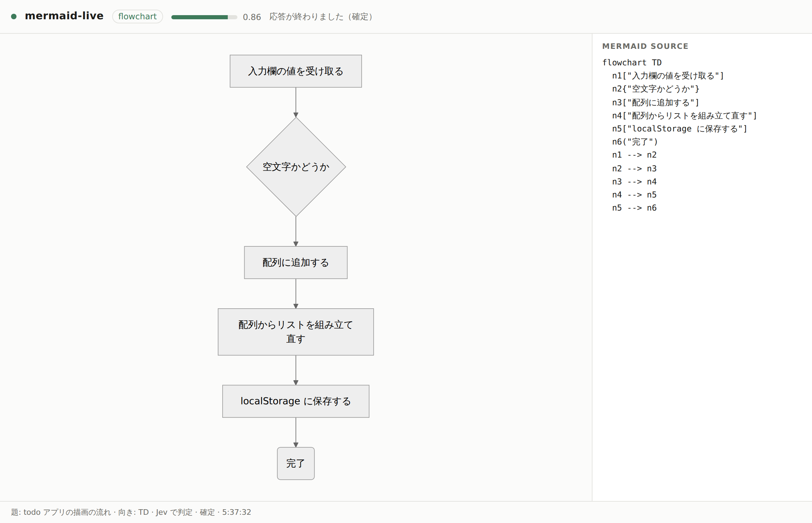This screenshot has width=812, height=523.
Task: Click the 0.86 confidence value
Action: point(252,17)
